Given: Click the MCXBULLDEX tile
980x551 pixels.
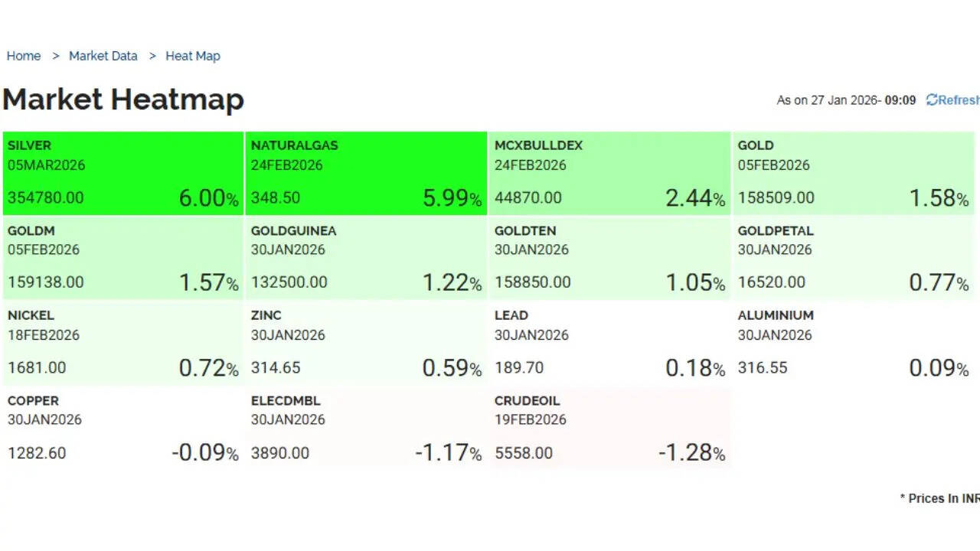Looking at the screenshot, I should (x=609, y=173).
